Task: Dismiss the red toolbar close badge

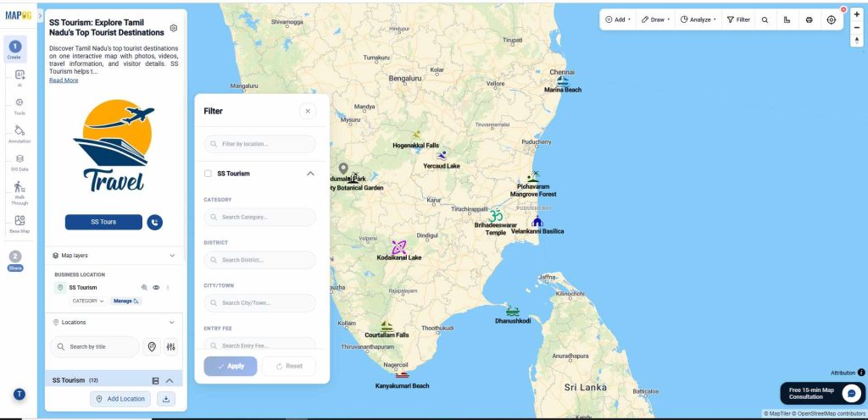Action: click(843, 9)
